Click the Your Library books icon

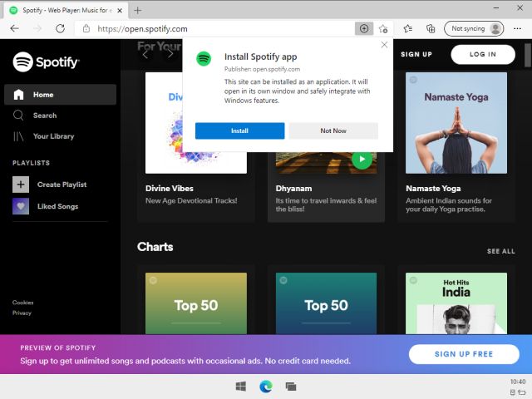(x=18, y=136)
